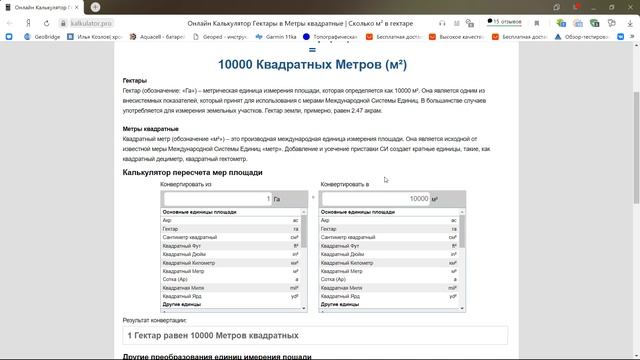Image resolution: width=640 pixels, height=360 pixels.
Task: Open the Топографическая bookmark
Action: click(330, 37)
